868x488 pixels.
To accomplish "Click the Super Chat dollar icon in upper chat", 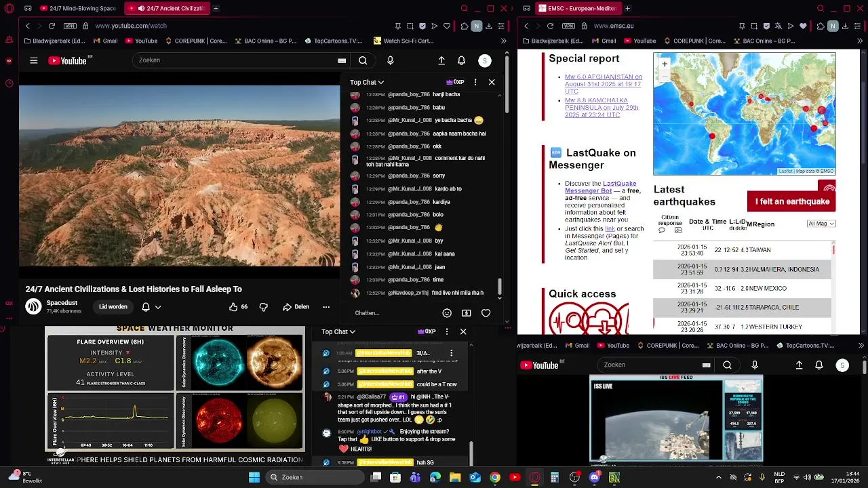I will click(x=467, y=313).
